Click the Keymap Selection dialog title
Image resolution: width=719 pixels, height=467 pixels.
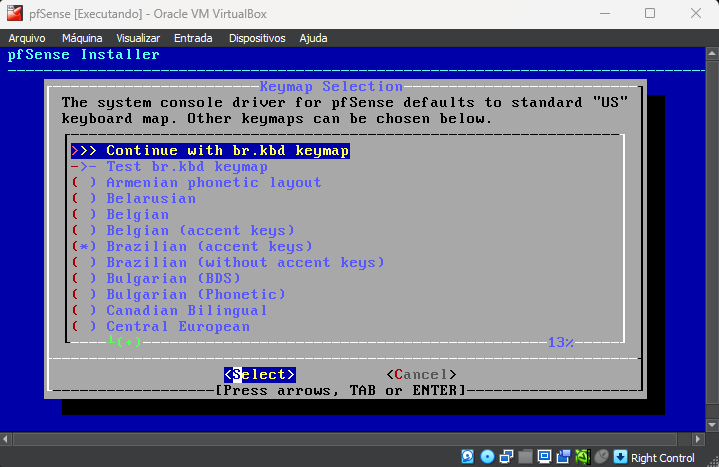tap(331, 86)
